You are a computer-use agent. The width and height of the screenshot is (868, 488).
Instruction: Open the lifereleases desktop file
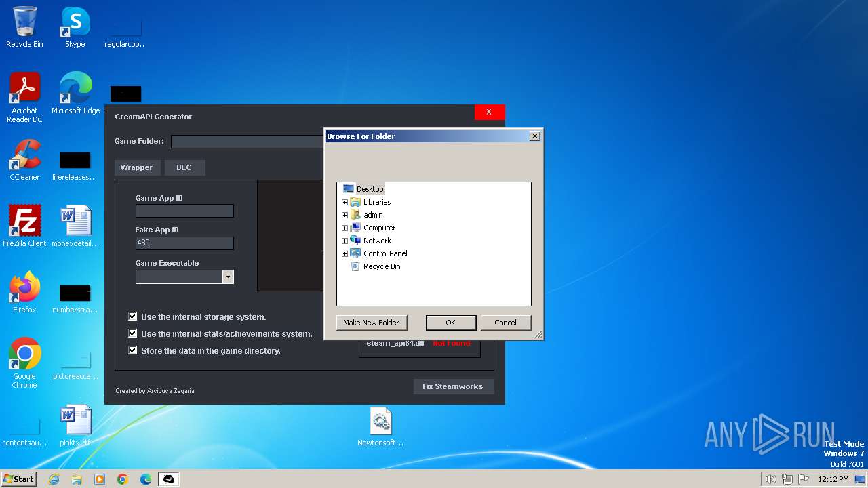click(x=75, y=165)
